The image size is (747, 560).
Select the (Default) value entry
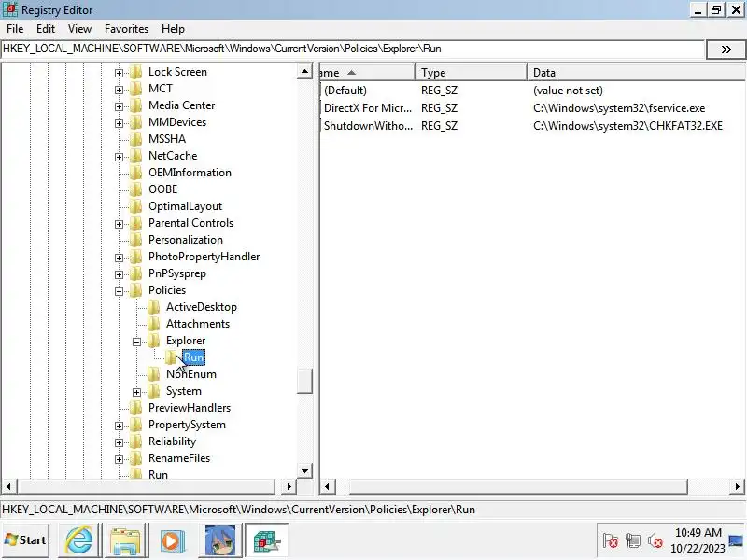click(345, 91)
